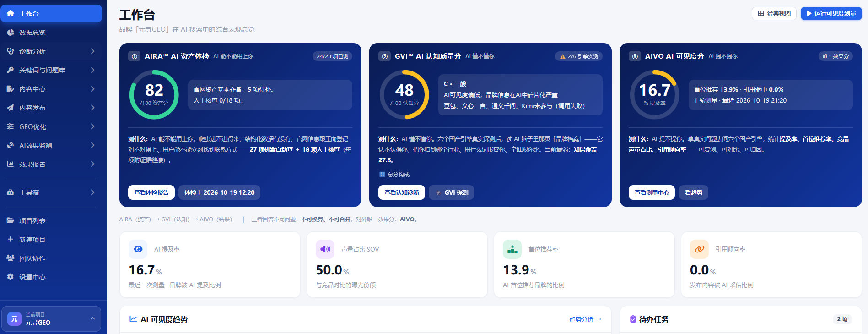Click the toolbox icon for 工具箱
The width and height of the screenshot is (868, 334).
11,192
